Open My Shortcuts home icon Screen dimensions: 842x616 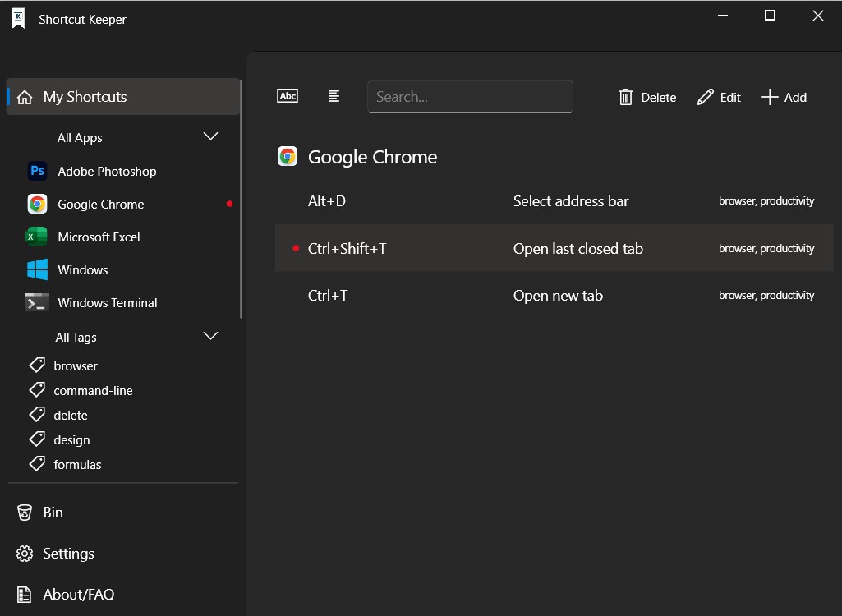point(25,97)
